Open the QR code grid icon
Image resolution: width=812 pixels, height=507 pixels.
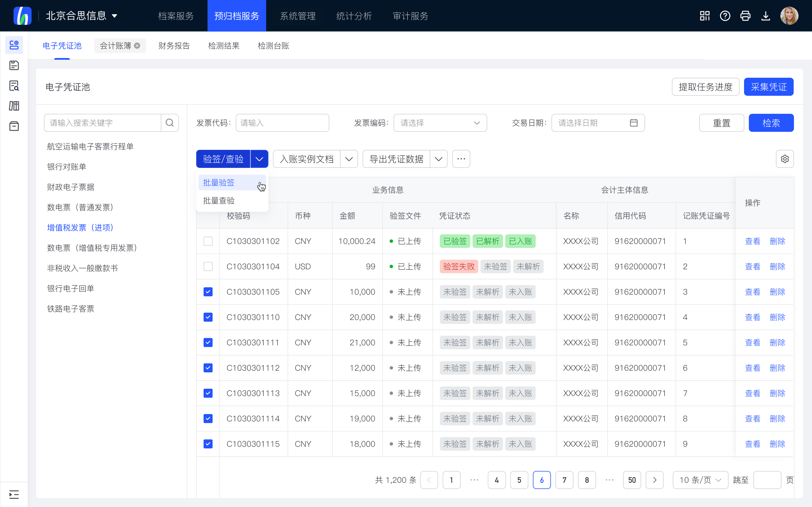705,16
